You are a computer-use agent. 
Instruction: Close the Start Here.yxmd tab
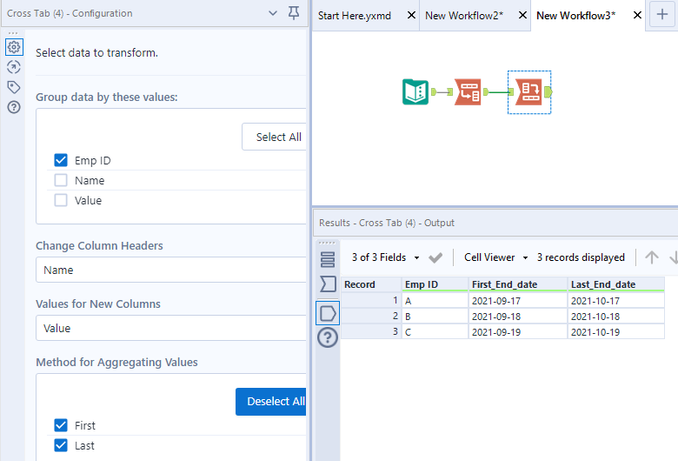click(411, 15)
